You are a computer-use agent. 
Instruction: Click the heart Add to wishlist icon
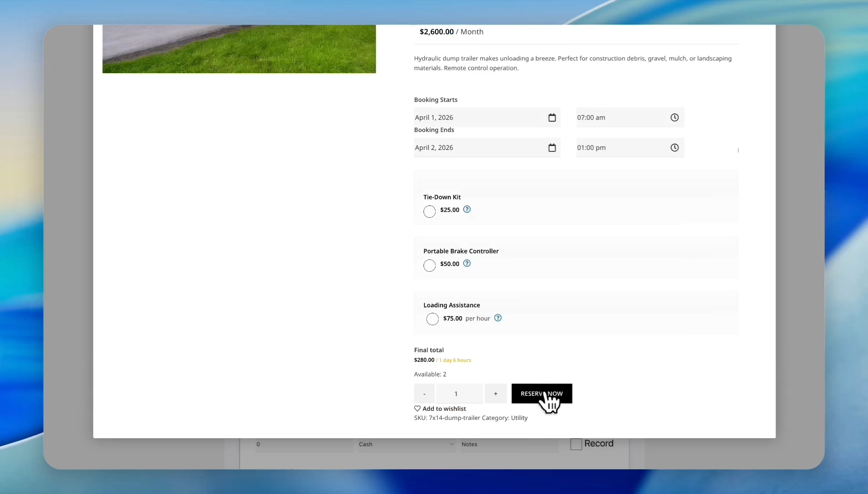pyautogui.click(x=417, y=408)
